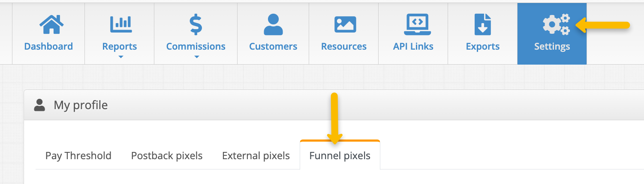Click the Customers person icon
The height and width of the screenshot is (184, 644).
(x=273, y=25)
